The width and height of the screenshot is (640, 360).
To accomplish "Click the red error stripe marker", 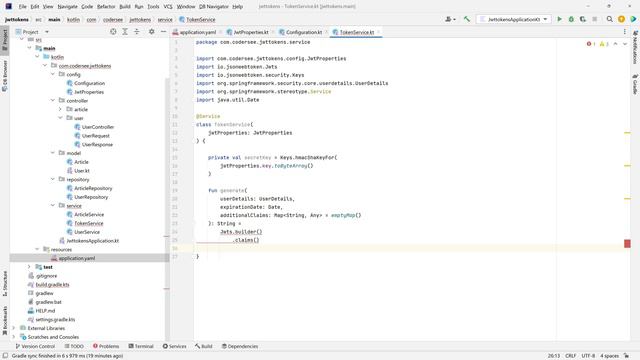I will pyautogui.click(x=627, y=244).
